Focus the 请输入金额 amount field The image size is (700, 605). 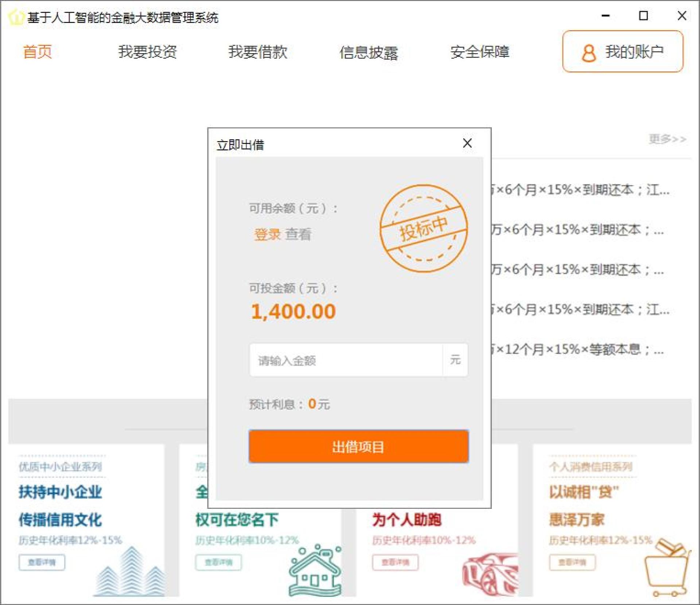pos(346,360)
